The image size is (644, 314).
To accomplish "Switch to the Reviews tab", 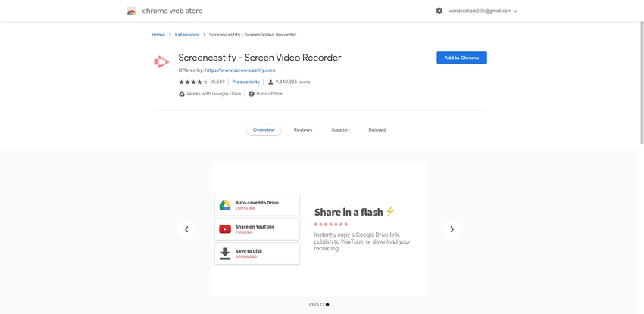I will pyautogui.click(x=303, y=130).
